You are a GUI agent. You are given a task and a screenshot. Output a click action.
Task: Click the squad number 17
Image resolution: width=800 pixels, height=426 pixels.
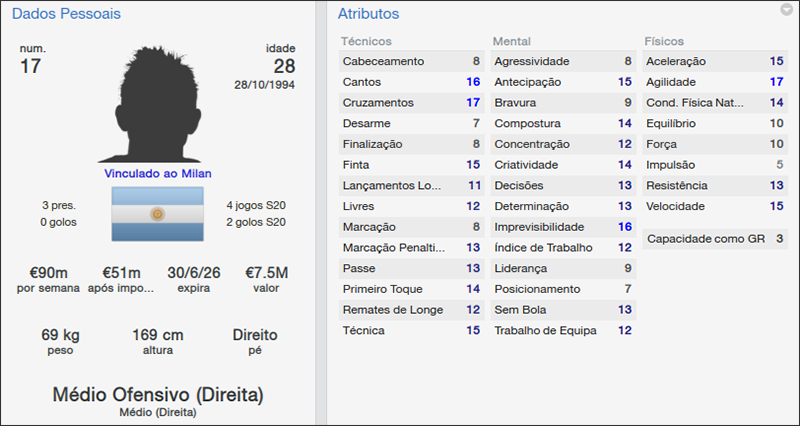(33, 66)
